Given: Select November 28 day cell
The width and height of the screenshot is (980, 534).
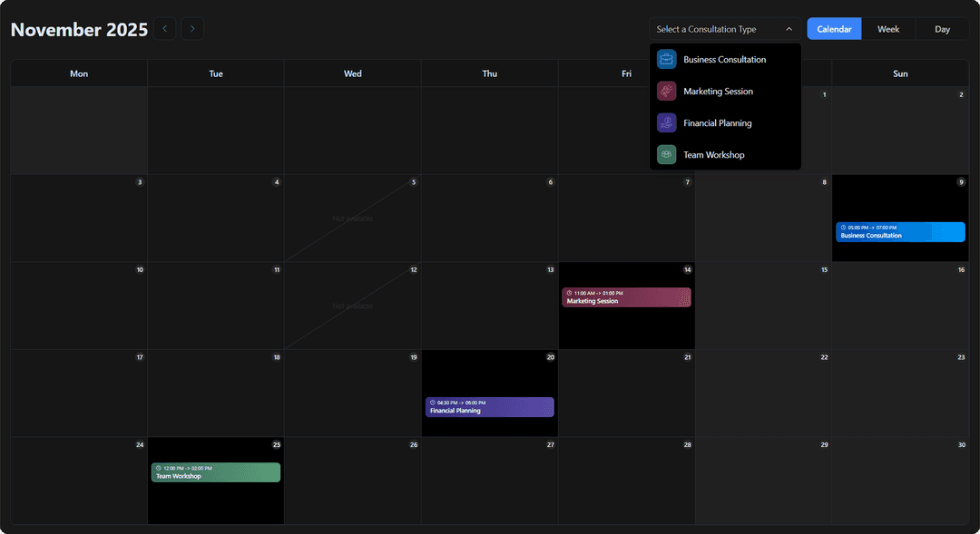Looking at the screenshot, I should [626, 485].
